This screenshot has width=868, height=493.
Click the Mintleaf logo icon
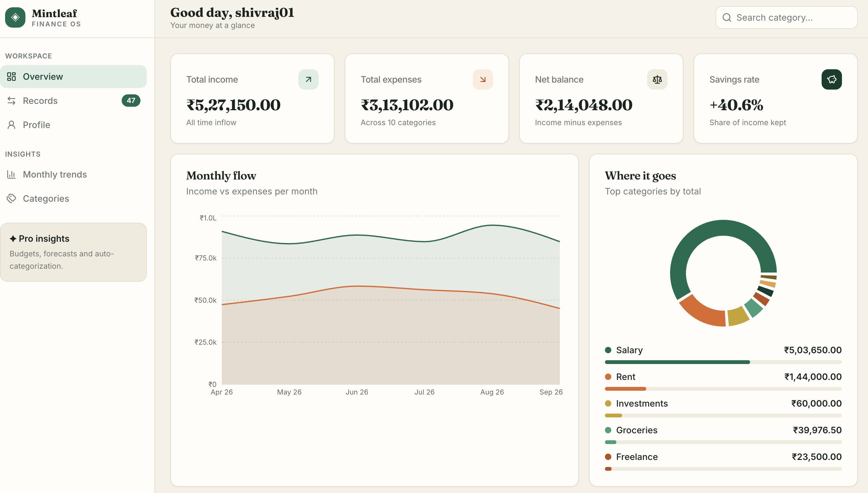point(15,17)
